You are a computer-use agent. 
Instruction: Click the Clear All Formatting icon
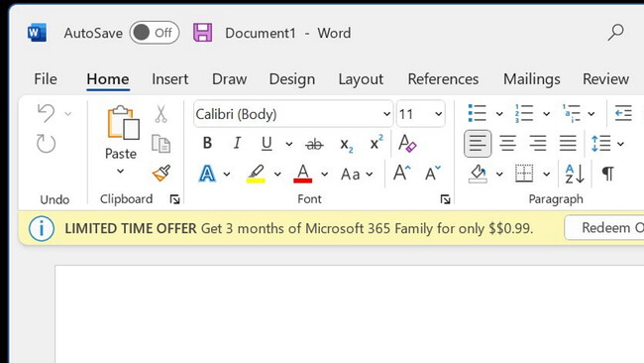[407, 143]
